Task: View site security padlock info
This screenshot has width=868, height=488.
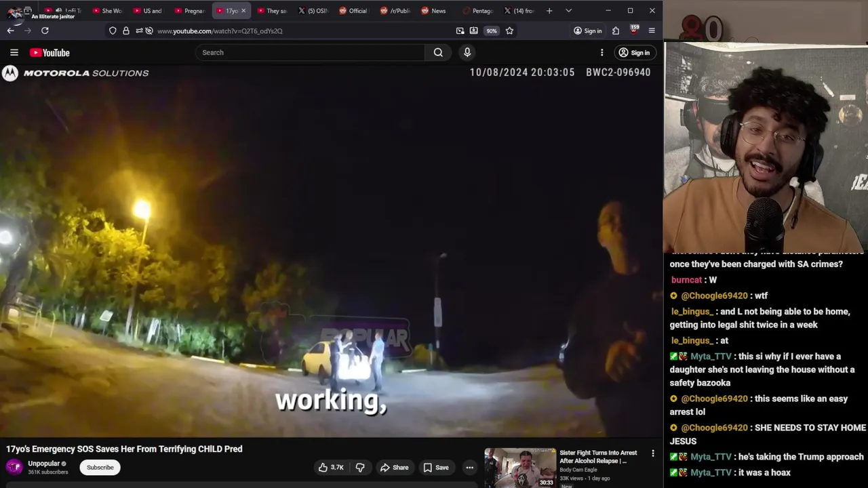Action: 125,30
